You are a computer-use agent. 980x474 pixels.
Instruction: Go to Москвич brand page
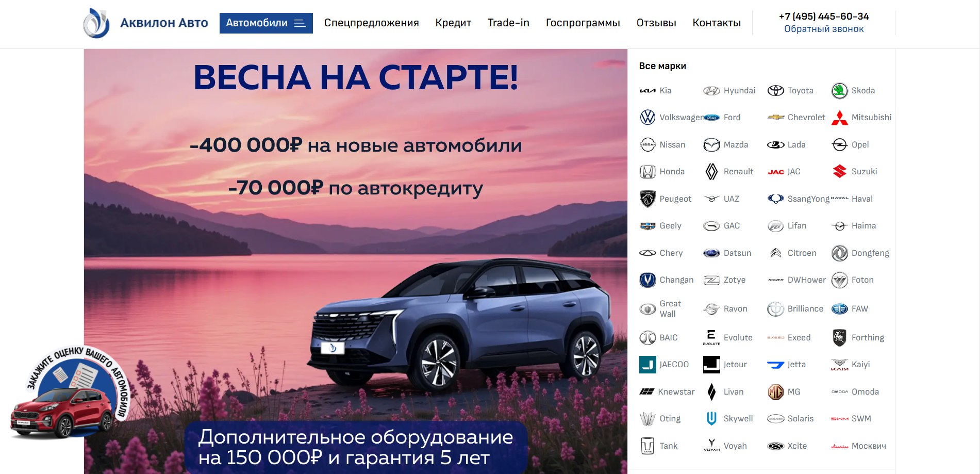[858, 446]
